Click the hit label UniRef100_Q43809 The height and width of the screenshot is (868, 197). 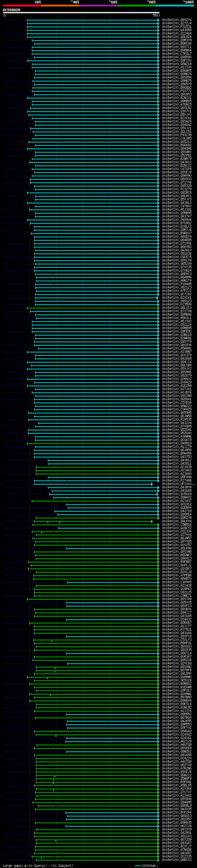click(176, 487)
